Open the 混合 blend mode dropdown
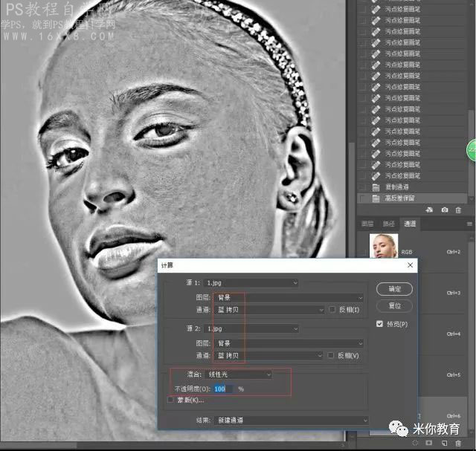The height and width of the screenshot is (451, 476). [x=239, y=374]
